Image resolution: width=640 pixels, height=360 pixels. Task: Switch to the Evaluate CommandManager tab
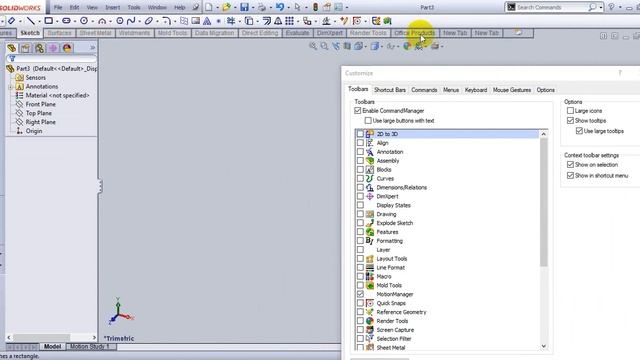coord(297,33)
